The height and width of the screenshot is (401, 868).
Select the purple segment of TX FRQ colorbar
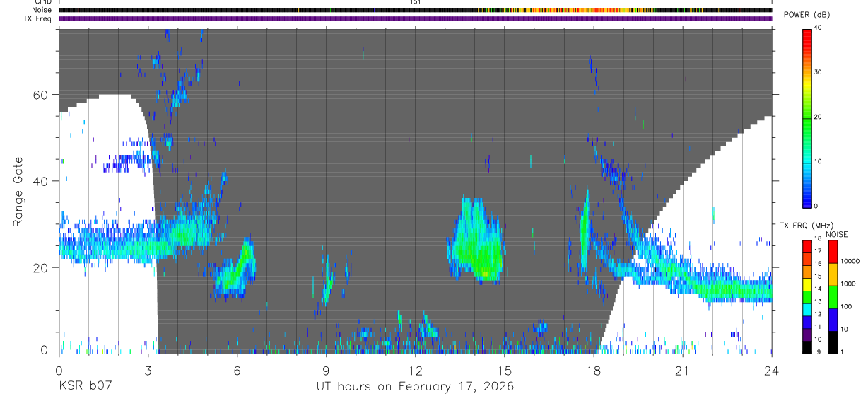click(807, 334)
